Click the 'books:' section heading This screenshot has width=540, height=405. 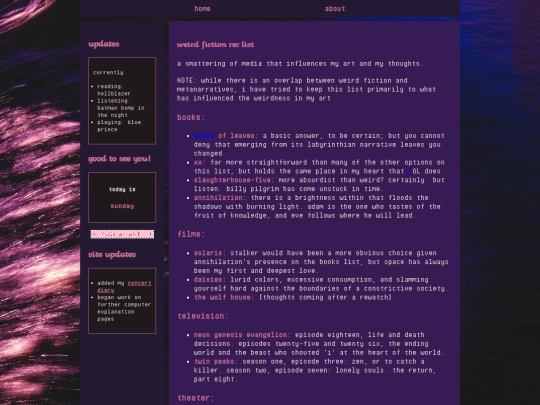click(x=191, y=117)
